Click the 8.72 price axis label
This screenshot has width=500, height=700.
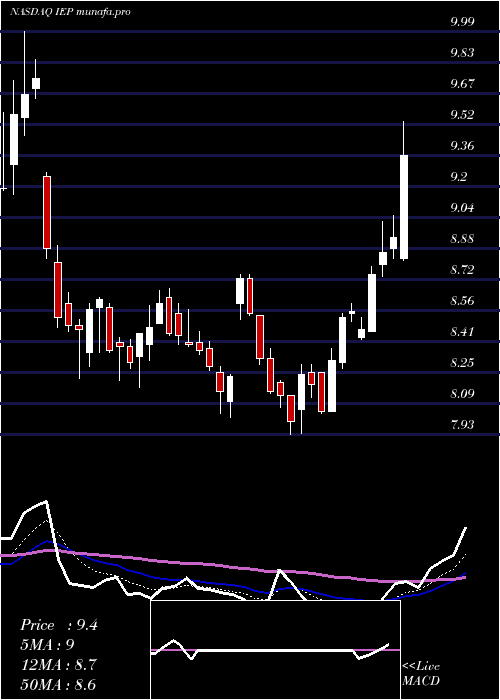click(462, 270)
